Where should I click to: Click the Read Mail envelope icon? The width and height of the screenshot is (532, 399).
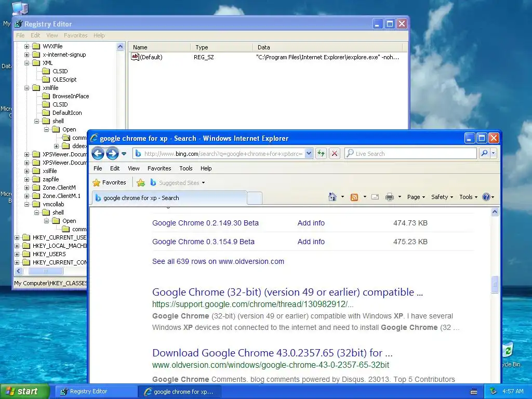tap(375, 197)
